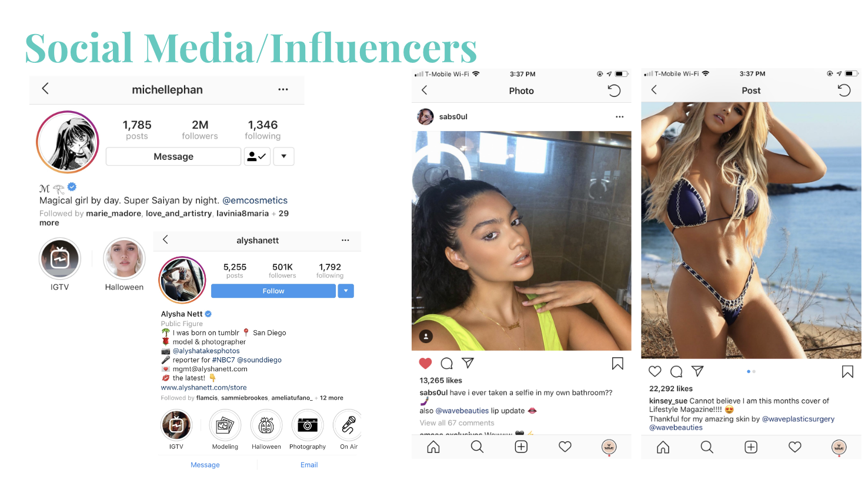Tap the red heart on sabs0ul's photo
Viewport: 868px width, 490px height.
426,364
